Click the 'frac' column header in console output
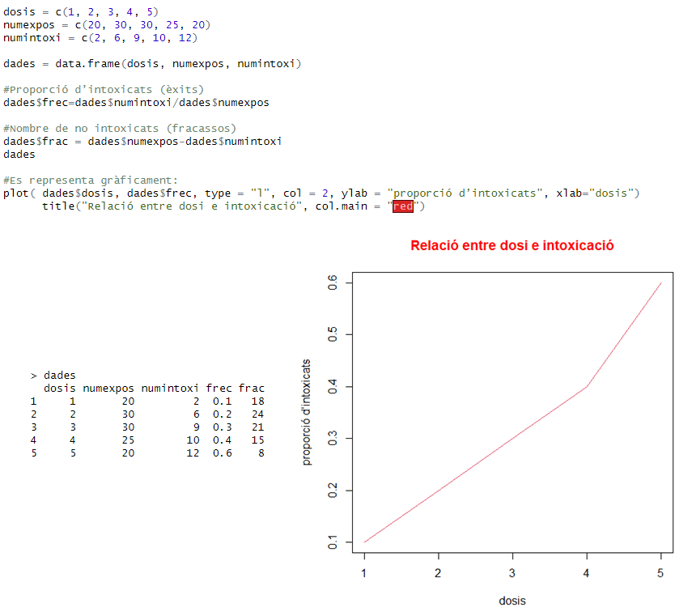Image resolution: width=692 pixels, height=616 pixels. coord(252,389)
